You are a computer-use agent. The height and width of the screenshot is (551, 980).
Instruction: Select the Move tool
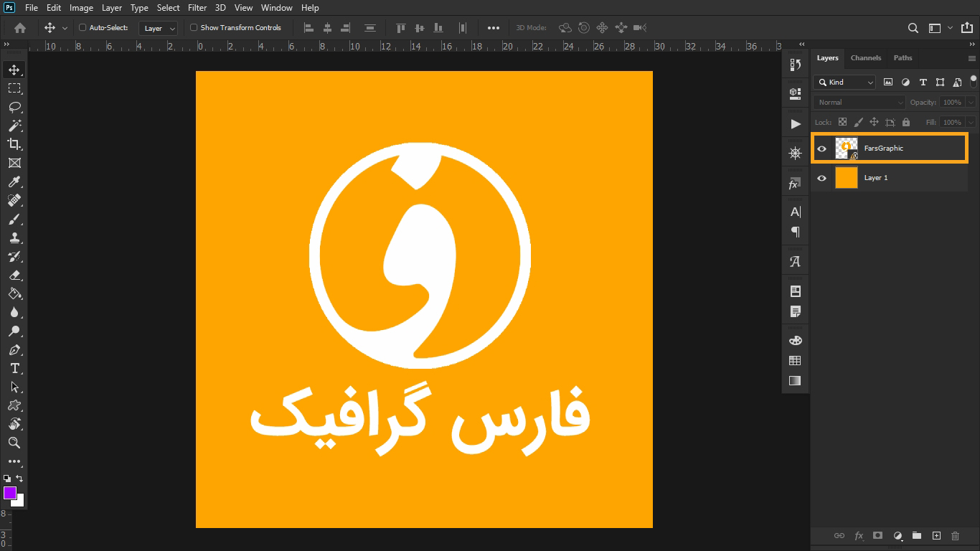(14, 70)
